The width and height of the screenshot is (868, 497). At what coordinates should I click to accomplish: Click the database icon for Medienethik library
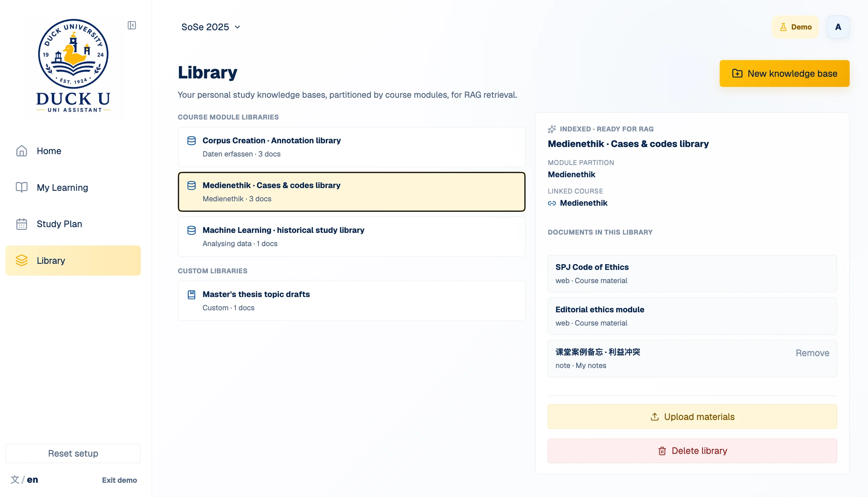[x=191, y=185]
